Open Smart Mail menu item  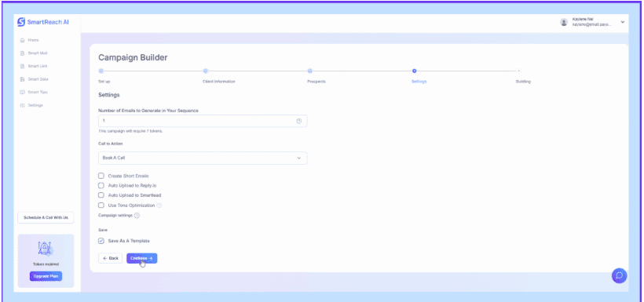click(38, 53)
